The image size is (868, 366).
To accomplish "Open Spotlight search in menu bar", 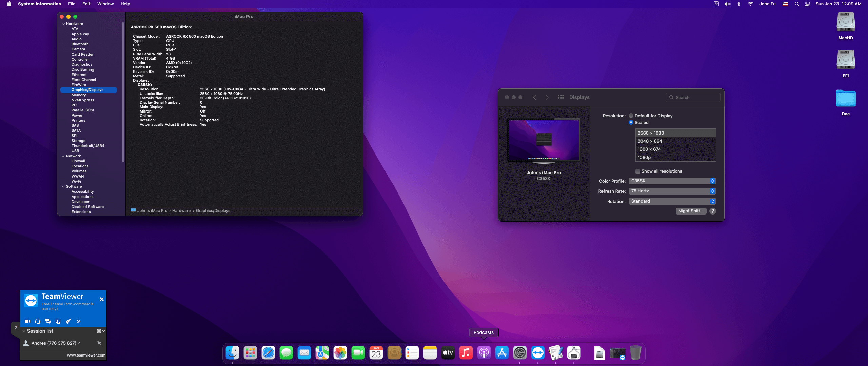I will click(x=797, y=4).
